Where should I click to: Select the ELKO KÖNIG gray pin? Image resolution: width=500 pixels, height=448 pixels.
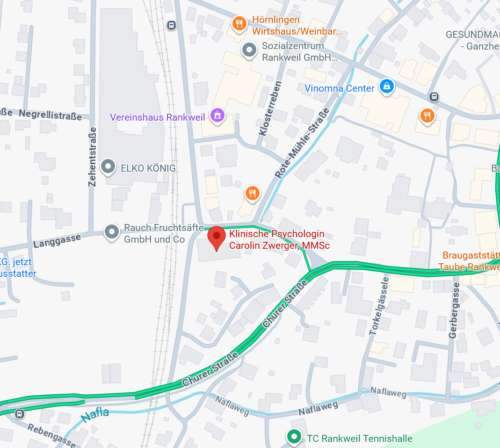click(108, 167)
